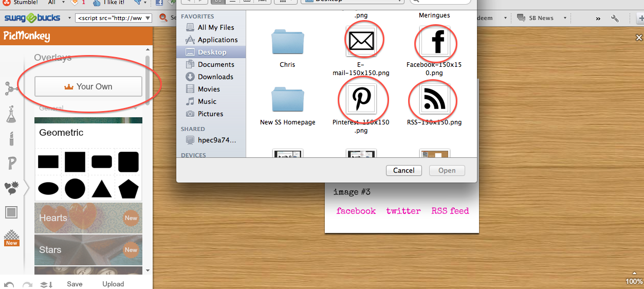This screenshot has height=289, width=644.
Task: Open All My Files in sidebar
Action: click(x=216, y=27)
